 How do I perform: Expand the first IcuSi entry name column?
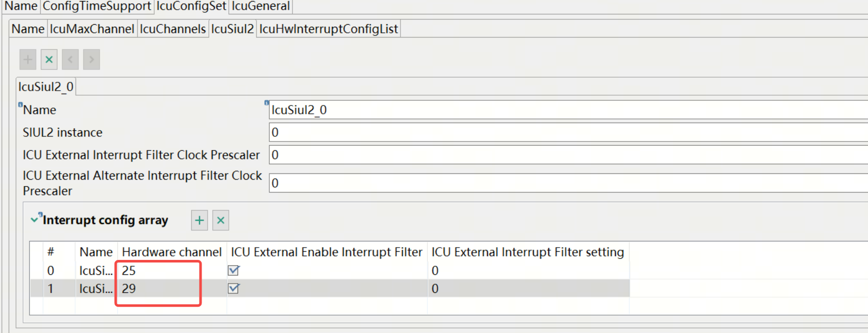pyautogui.click(x=96, y=270)
